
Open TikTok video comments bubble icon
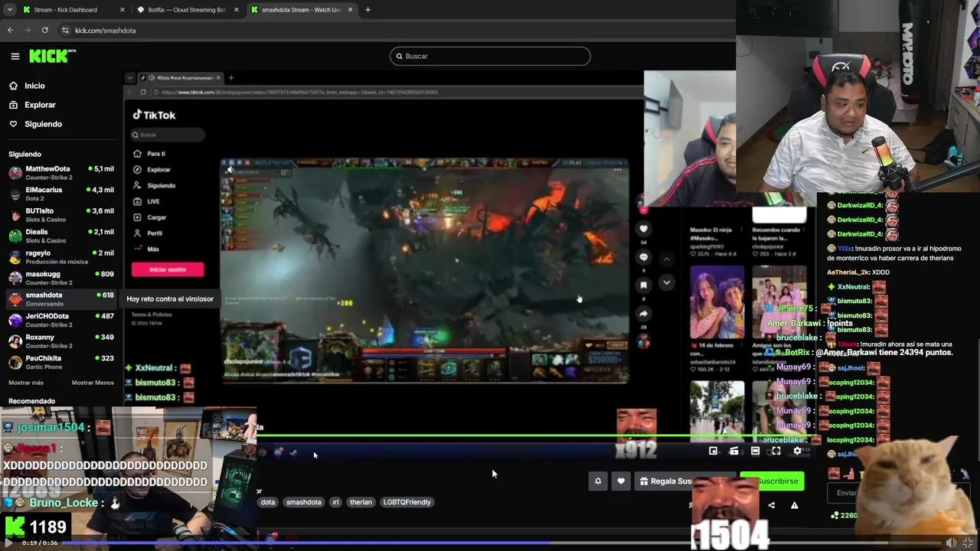[644, 257]
